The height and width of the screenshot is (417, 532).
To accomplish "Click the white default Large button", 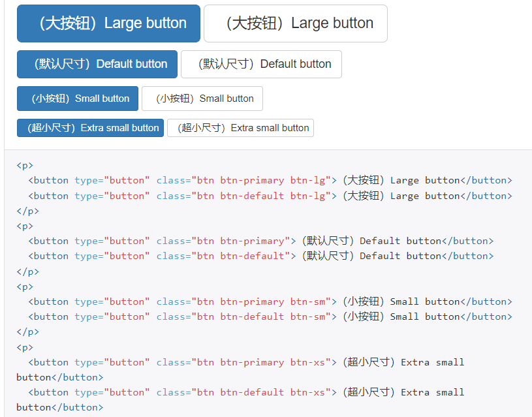I will pos(295,23).
